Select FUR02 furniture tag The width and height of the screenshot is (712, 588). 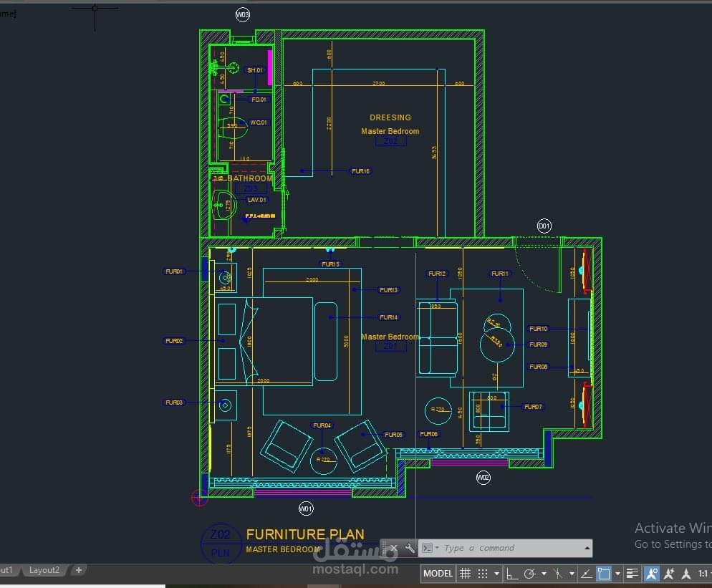pos(174,341)
